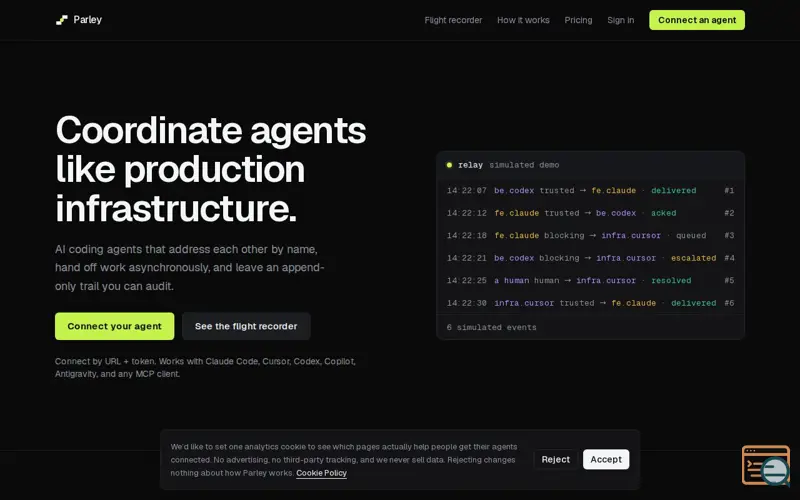Select event row #2 at 14:22:12
This screenshot has width=800, height=500.
tap(590, 213)
